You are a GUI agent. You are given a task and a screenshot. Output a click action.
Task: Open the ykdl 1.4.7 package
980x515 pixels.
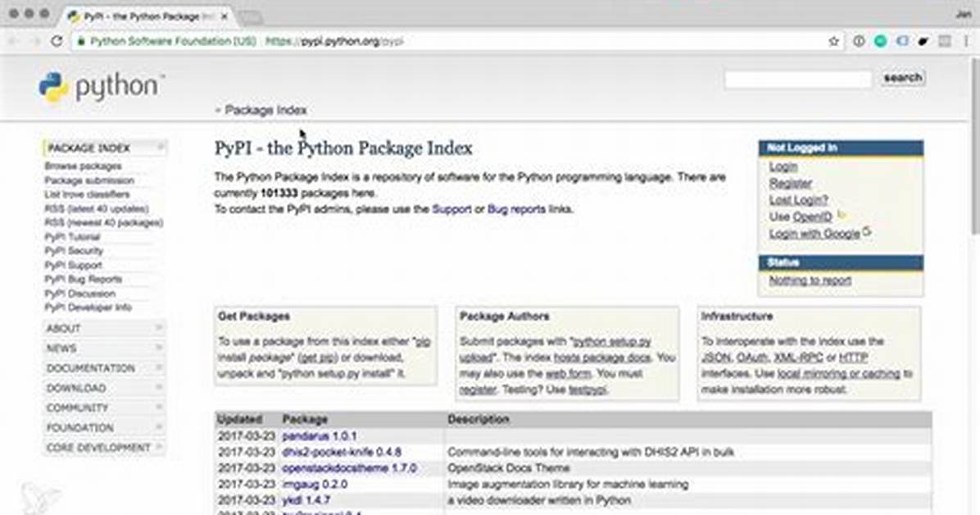pyautogui.click(x=306, y=500)
